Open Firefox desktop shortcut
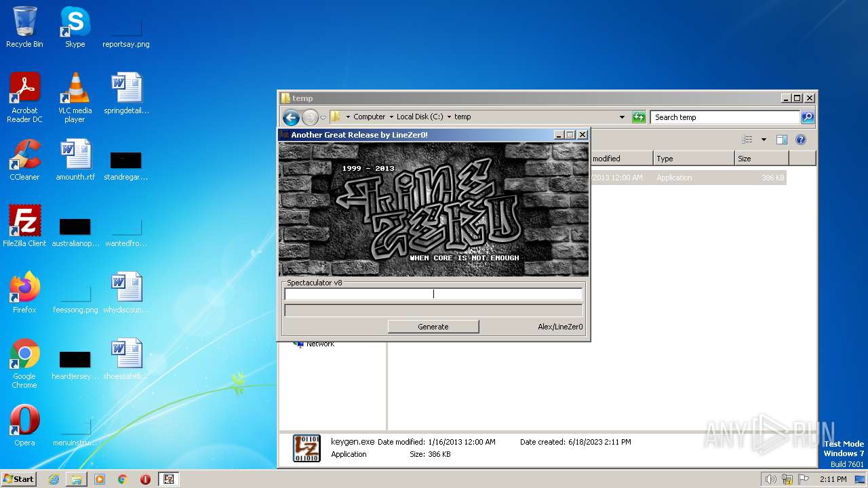Image resolution: width=868 pixels, height=488 pixels. click(24, 293)
